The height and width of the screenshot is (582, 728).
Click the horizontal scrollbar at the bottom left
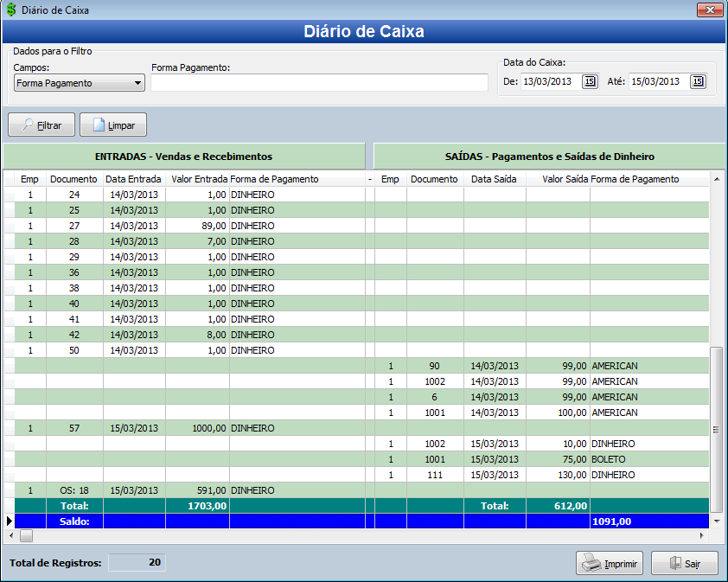click(26, 536)
